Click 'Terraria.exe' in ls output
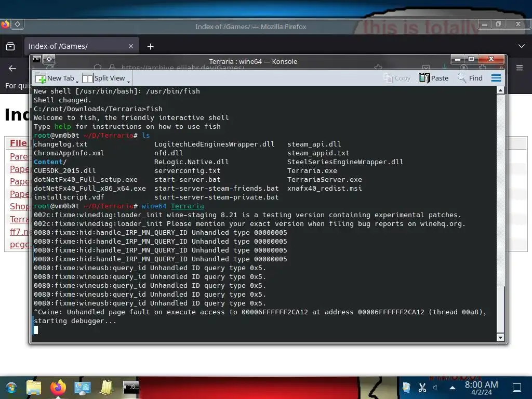 [312, 170]
